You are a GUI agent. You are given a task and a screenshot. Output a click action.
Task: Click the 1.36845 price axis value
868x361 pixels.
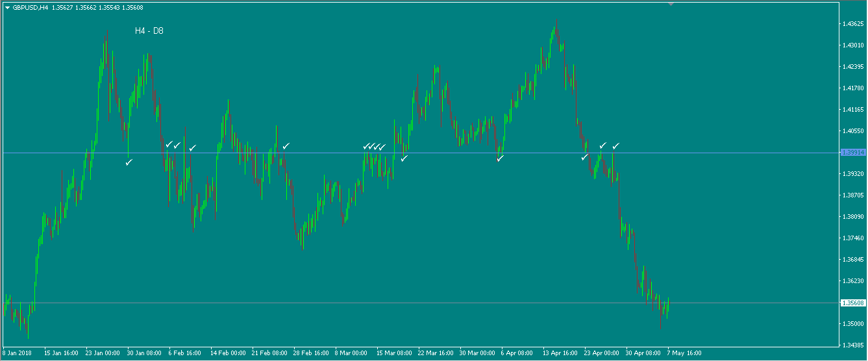click(x=852, y=260)
